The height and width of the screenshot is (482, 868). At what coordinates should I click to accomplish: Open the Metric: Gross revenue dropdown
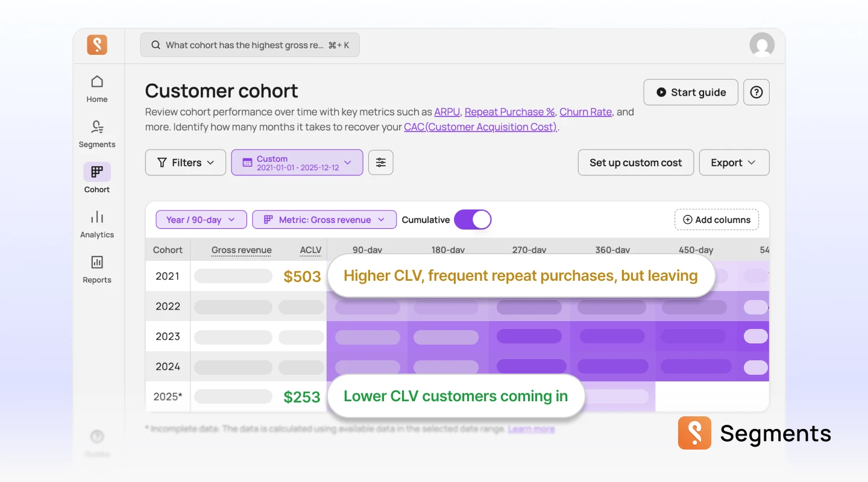click(x=324, y=219)
